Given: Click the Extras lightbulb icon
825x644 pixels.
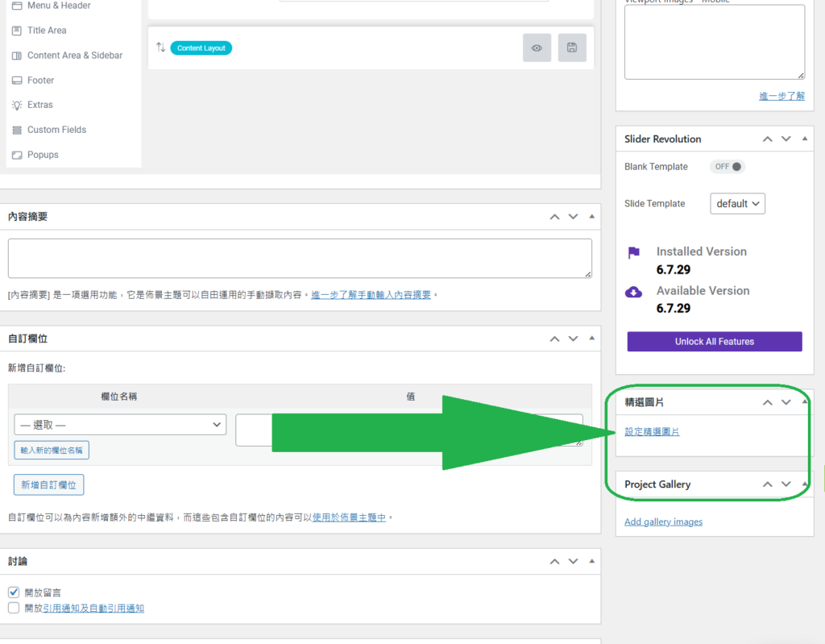Looking at the screenshot, I should [17, 105].
